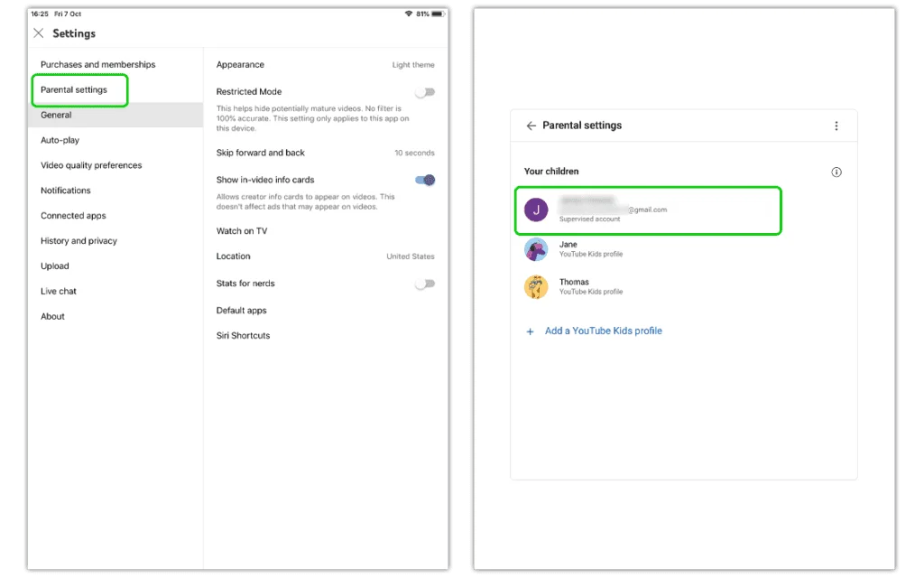Screen dimensions: 924x578
Task: Close Settings with the X icon
Action: click(38, 33)
